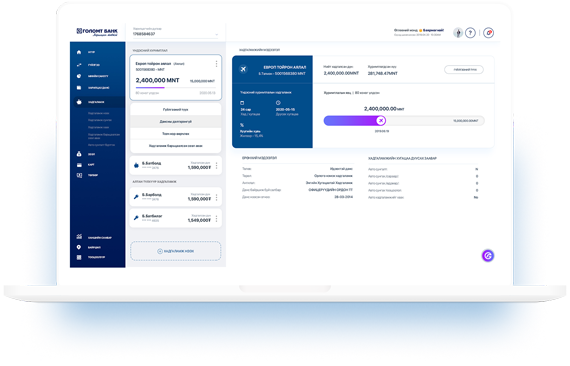
Task: Click the 2020-06-18 end date in blue panel
Action: [x=285, y=109]
